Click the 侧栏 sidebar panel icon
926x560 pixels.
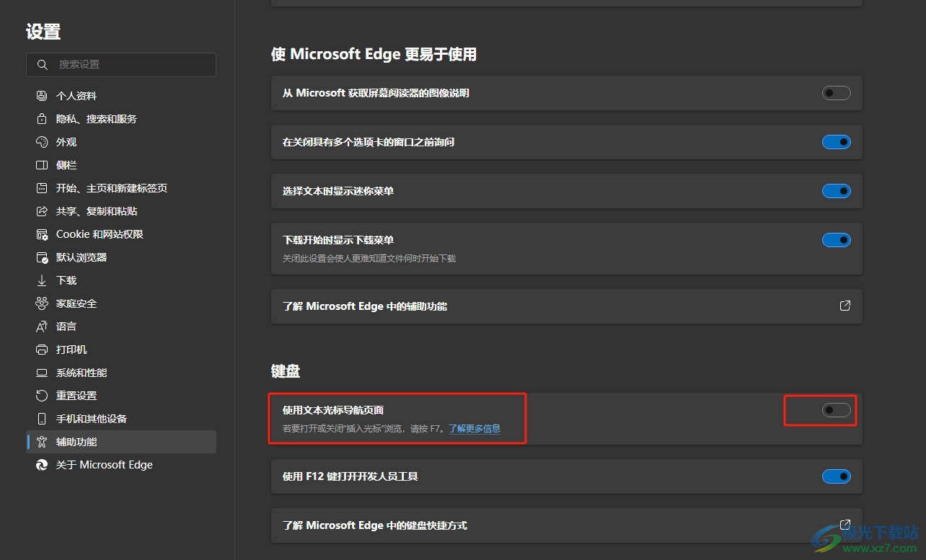[x=42, y=165]
